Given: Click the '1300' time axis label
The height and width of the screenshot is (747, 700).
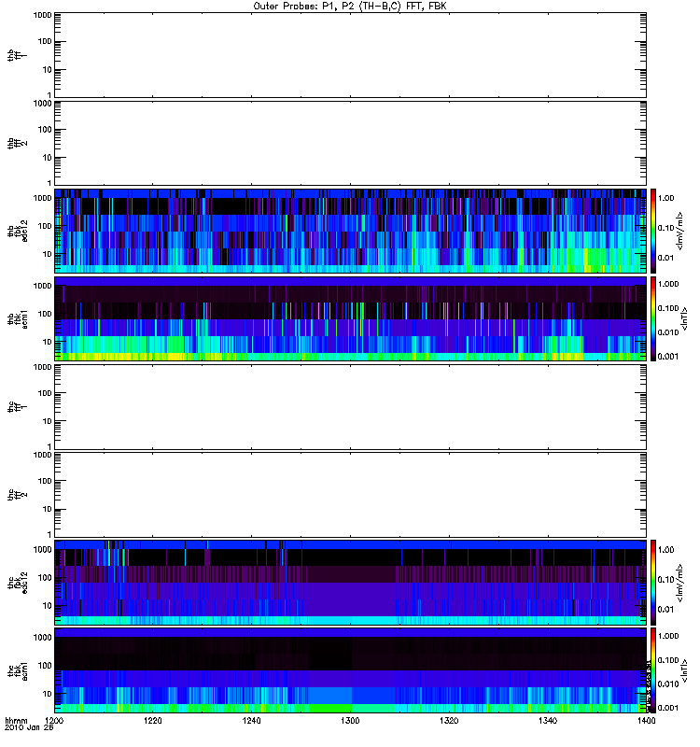Looking at the screenshot, I should point(350,721).
